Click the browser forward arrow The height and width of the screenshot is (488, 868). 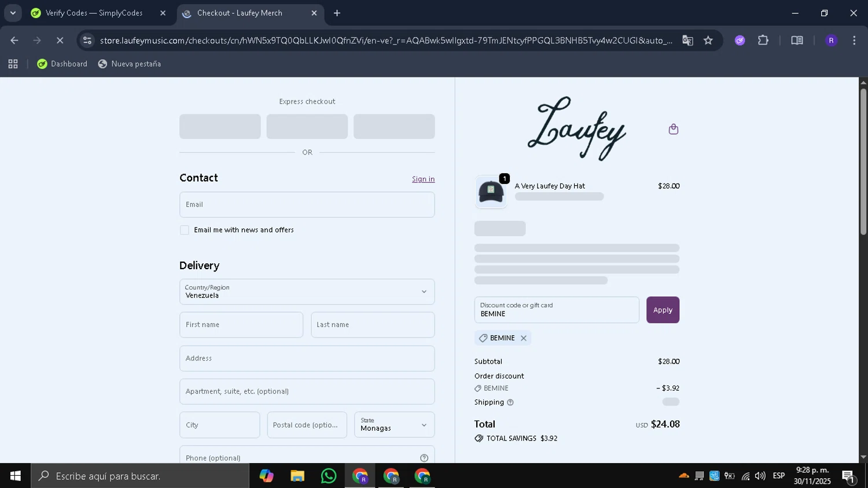[37, 41]
